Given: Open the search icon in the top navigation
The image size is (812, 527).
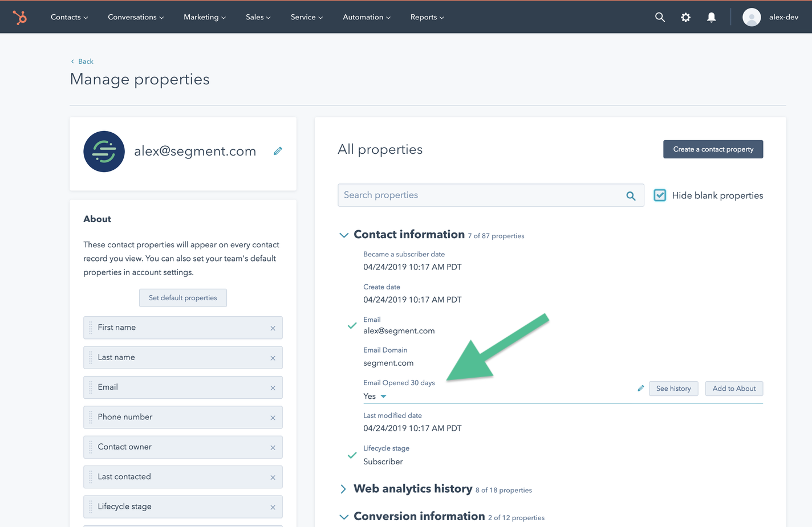Looking at the screenshot, I should (660, 17).
